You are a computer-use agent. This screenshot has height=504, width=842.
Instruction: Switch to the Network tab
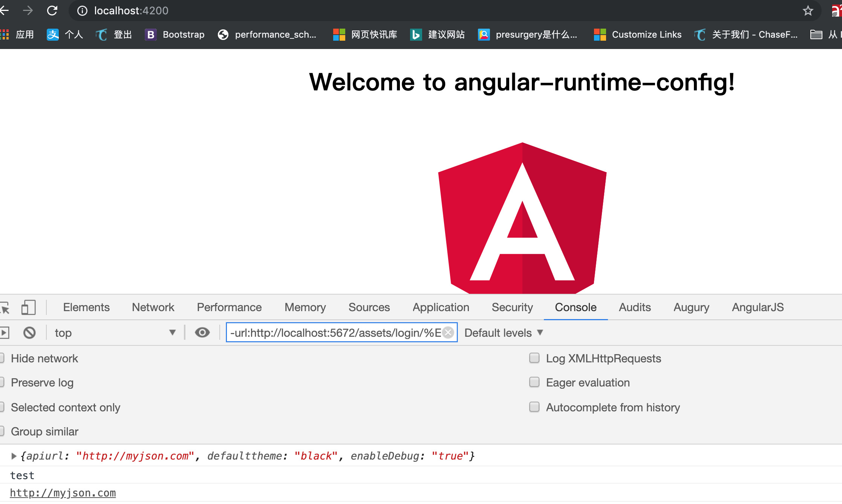pyautogui.click(x=153, y=307)
